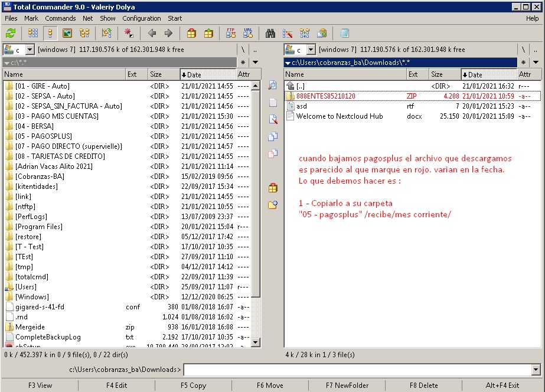Toggle Full details view mode in toolbar
The height and width of the screenshot is (392, 545).
pos(50,34)
